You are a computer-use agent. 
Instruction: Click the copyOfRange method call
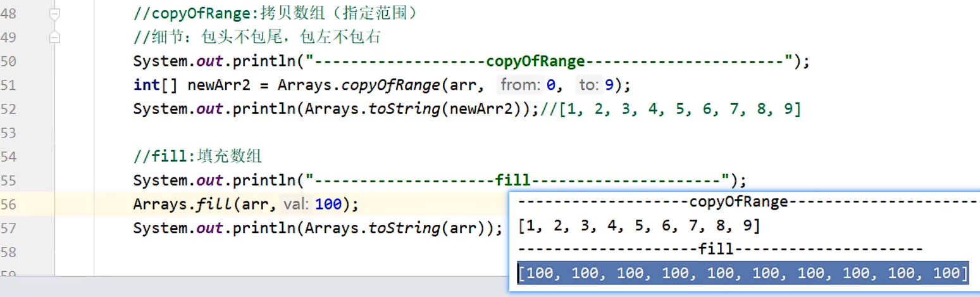click(x=392, y=85)
